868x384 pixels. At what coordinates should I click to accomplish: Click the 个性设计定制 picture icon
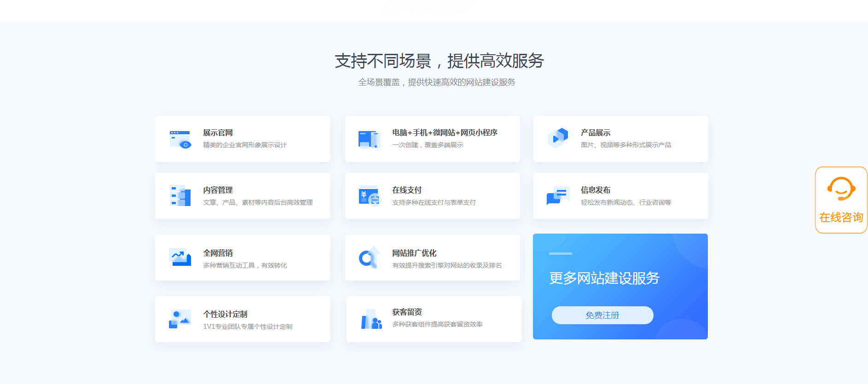pos(180,319)
